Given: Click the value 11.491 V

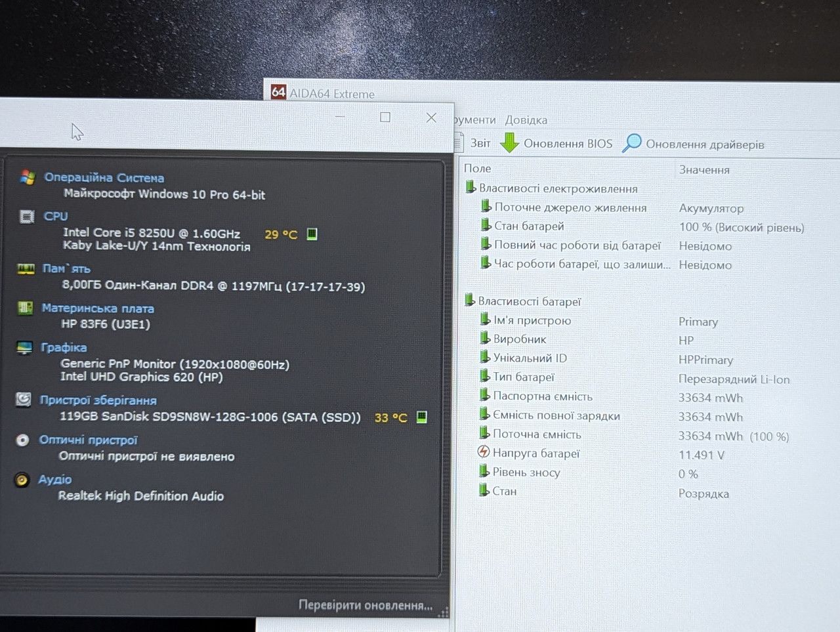Looking at the screenshot, I should point(702,455).
